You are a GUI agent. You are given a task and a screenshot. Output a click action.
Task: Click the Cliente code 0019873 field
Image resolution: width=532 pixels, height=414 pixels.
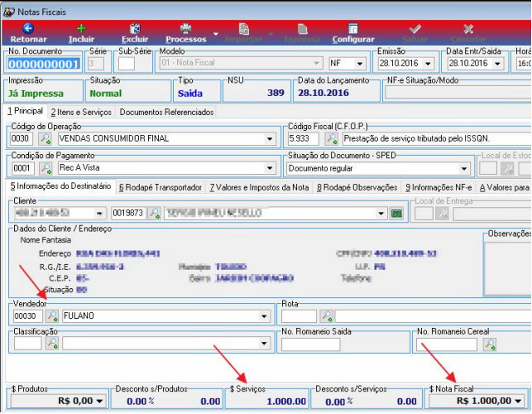click(128, 214)
